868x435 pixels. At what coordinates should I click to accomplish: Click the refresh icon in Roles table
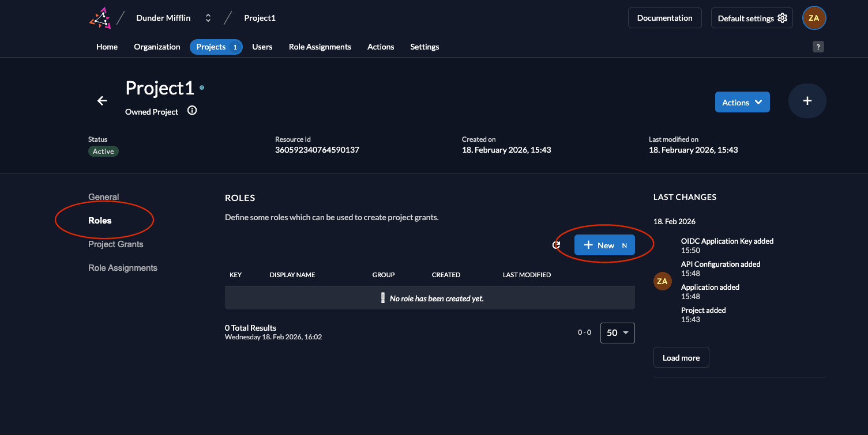[556, 245]
